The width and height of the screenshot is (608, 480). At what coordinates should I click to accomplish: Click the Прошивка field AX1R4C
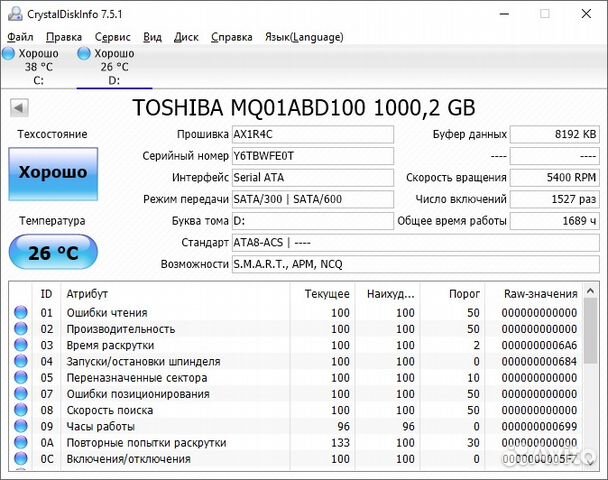(x=313, y=135)
